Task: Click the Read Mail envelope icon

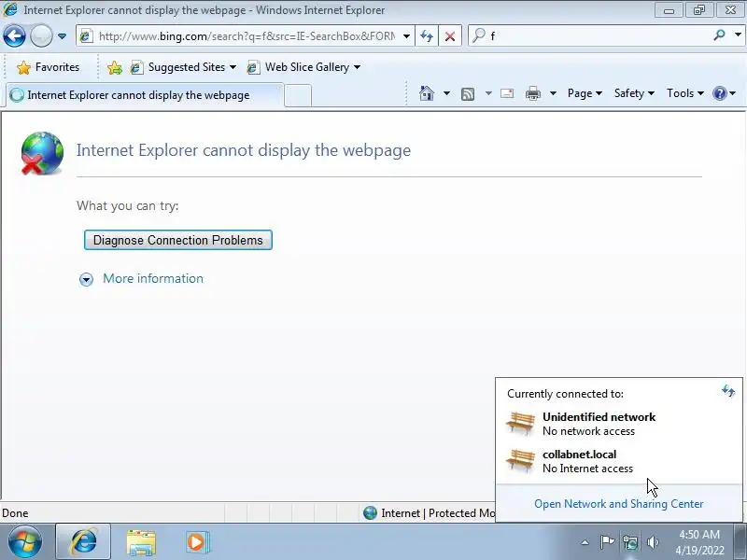Action: click(507, 93)
